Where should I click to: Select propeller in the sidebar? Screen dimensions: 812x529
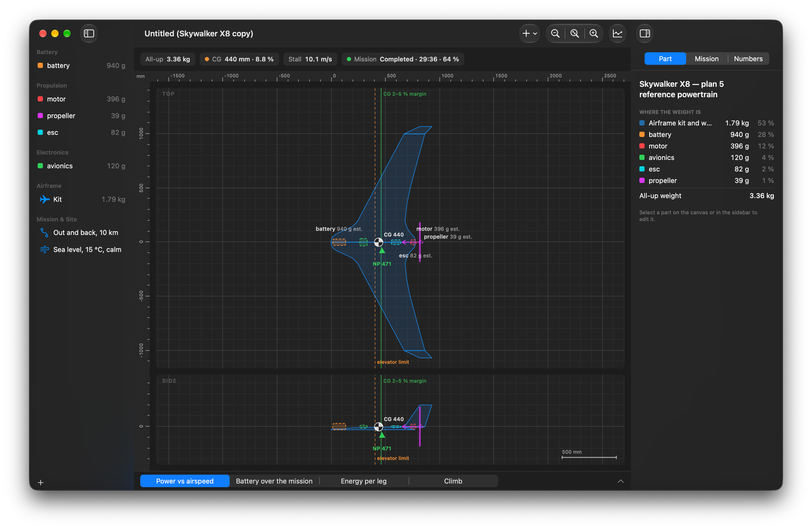(x=81, y=116)
